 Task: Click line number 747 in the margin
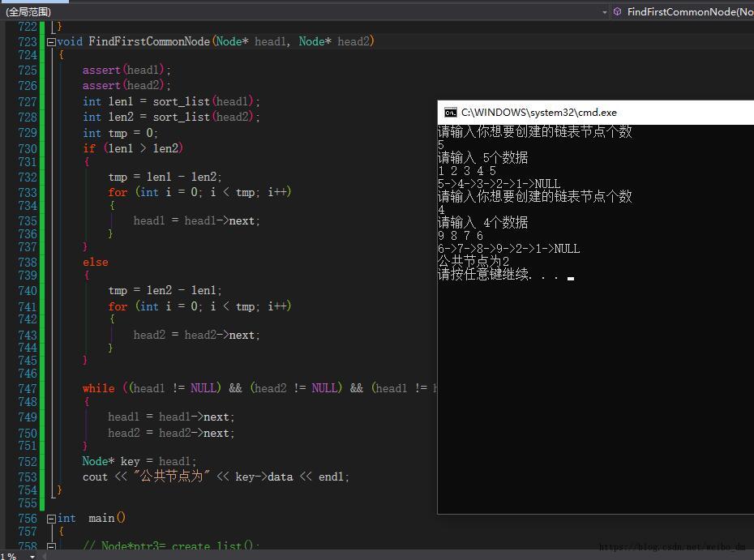click(28, 388)
